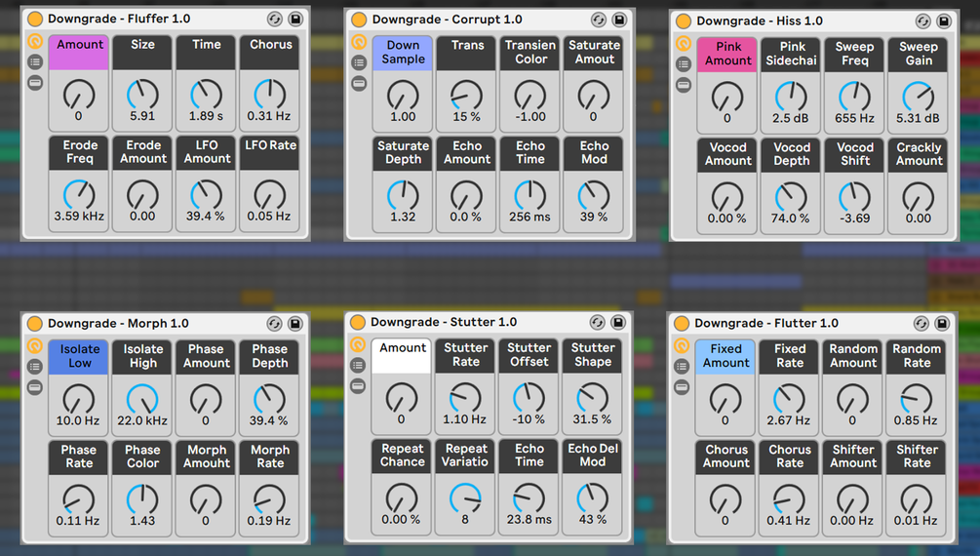Open chain list of Stutter rack
Image resolution: width=980 pixels, height=556 pixels.
(x=358, y=366)
